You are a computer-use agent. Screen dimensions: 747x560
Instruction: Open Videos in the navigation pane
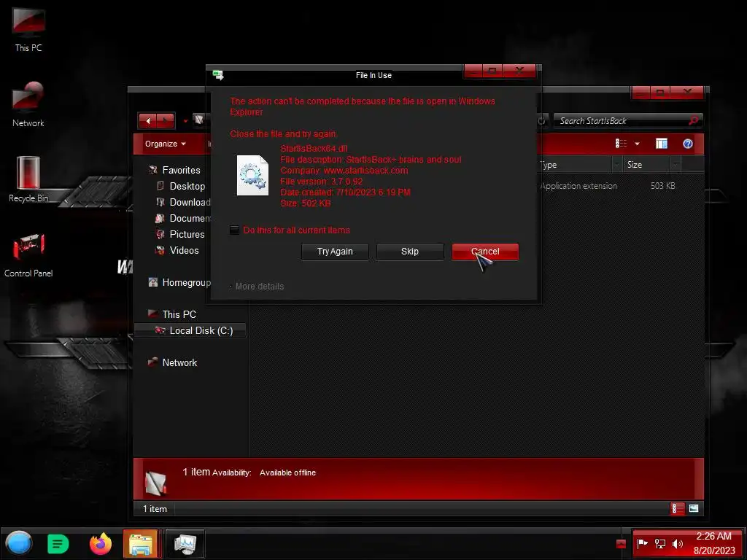click(184, 251)
